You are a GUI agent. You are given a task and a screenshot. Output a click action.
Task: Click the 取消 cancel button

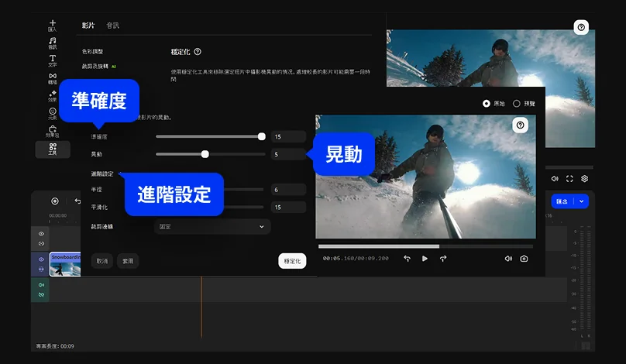coord(102,261)
